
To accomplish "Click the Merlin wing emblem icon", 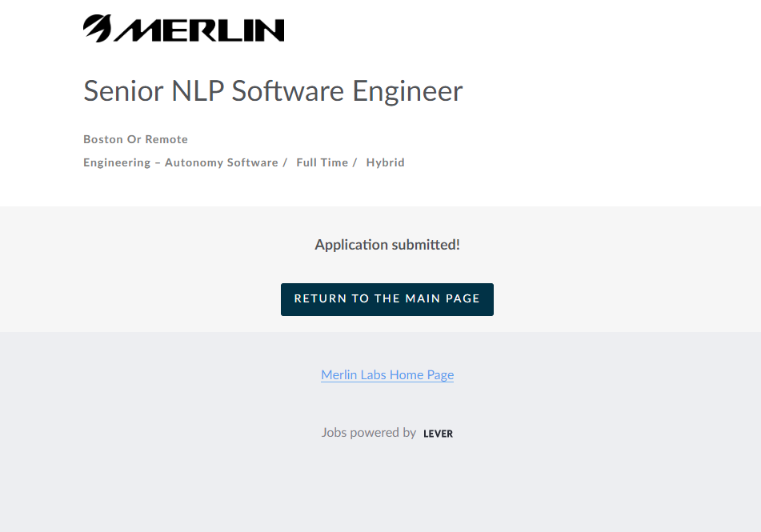I will pyautogui.click(x=97, y=28).
